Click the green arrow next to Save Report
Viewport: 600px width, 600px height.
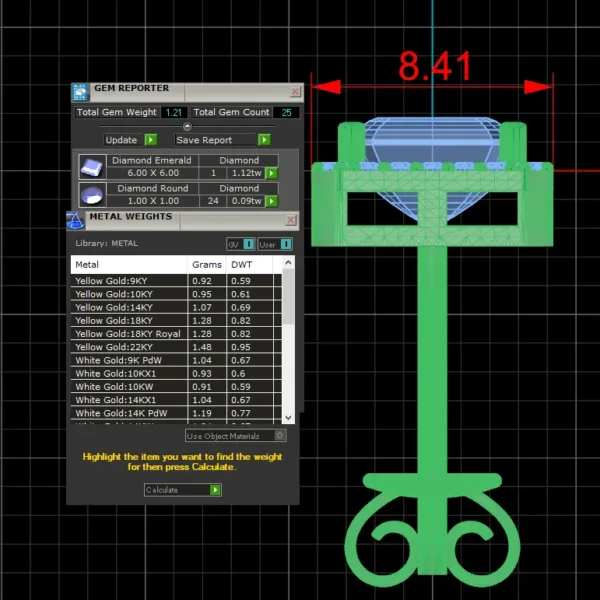[x=264, y=140]
